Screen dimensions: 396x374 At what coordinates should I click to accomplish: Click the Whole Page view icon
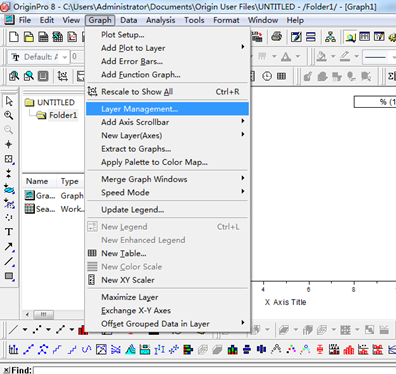coord(43,76)
